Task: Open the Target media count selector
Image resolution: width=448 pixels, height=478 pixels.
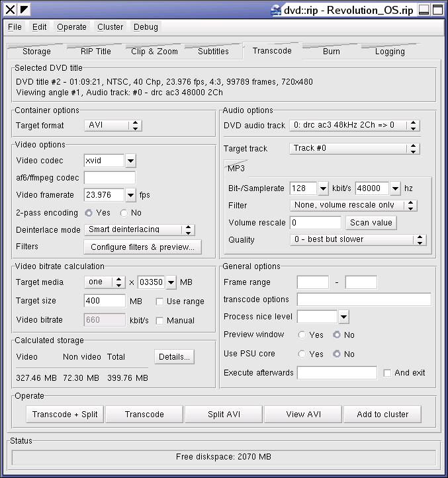Action: tap(105, 282)
